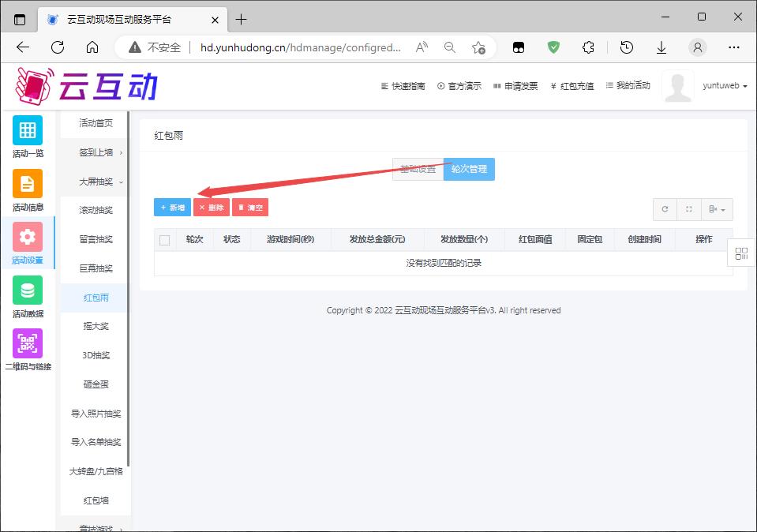Click the zoom out magnifier icon
Image resolution: width=757 pixels, height=532 pixels.
[449, 47]
